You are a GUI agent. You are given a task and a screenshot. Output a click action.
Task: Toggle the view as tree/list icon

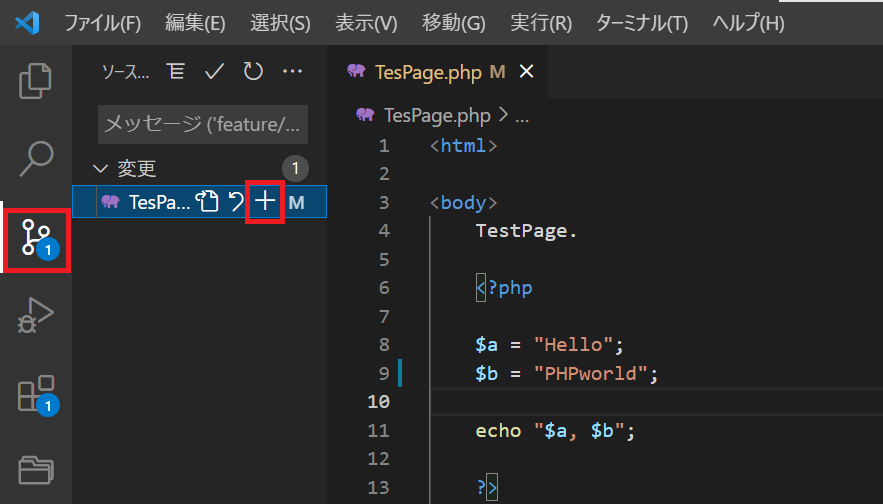[176, 72]
